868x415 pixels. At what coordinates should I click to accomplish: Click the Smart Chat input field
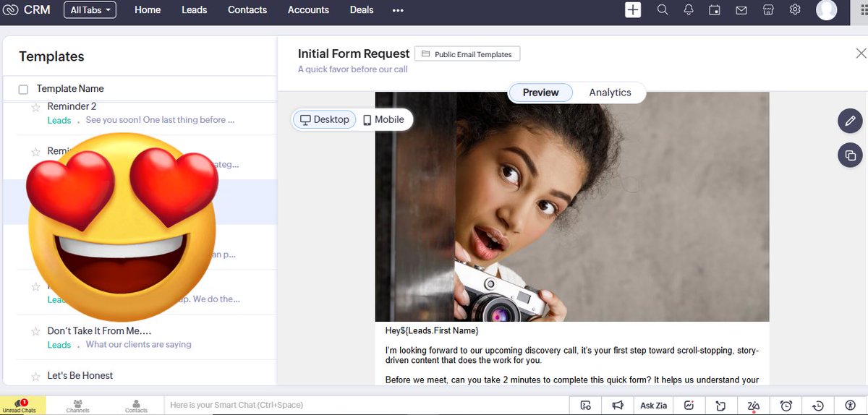365,406
